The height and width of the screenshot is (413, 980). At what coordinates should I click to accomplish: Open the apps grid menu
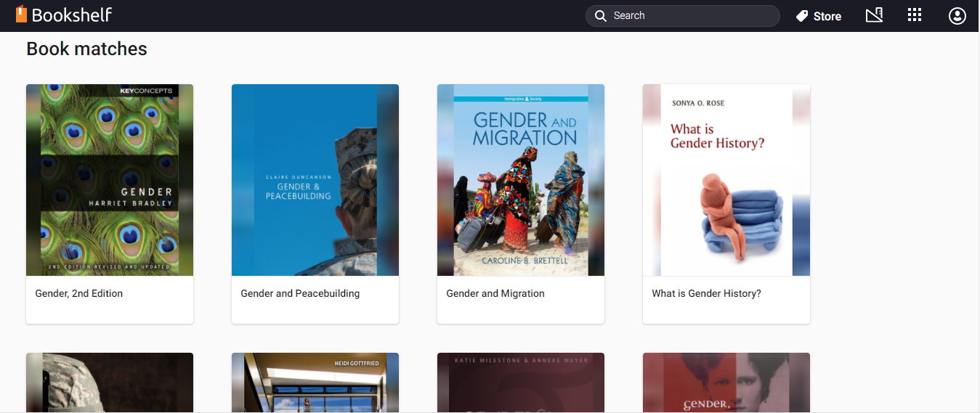click(915, 15)
